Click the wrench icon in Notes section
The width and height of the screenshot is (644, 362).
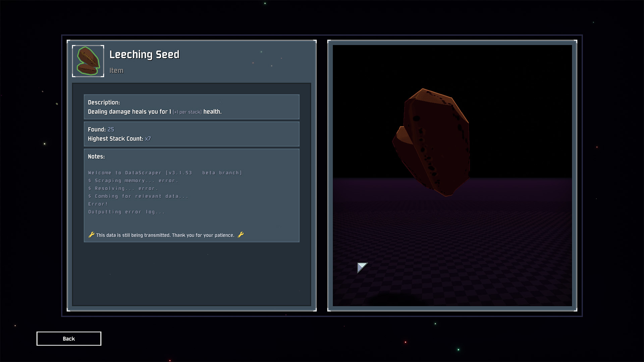coord(92,235)
